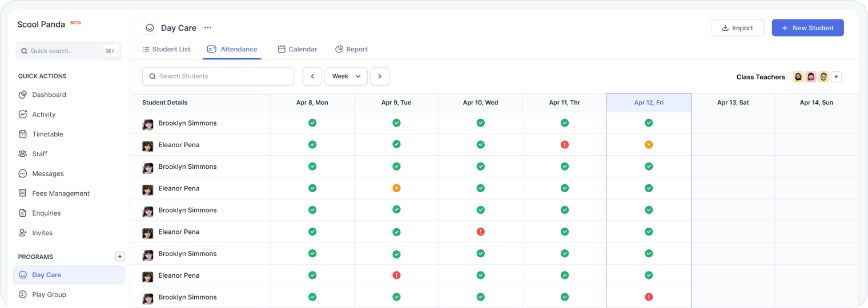Click the Apr 10, Wed column header
Image resolution: width=868 pixels, height=308 pixels.
click(480, 103)
